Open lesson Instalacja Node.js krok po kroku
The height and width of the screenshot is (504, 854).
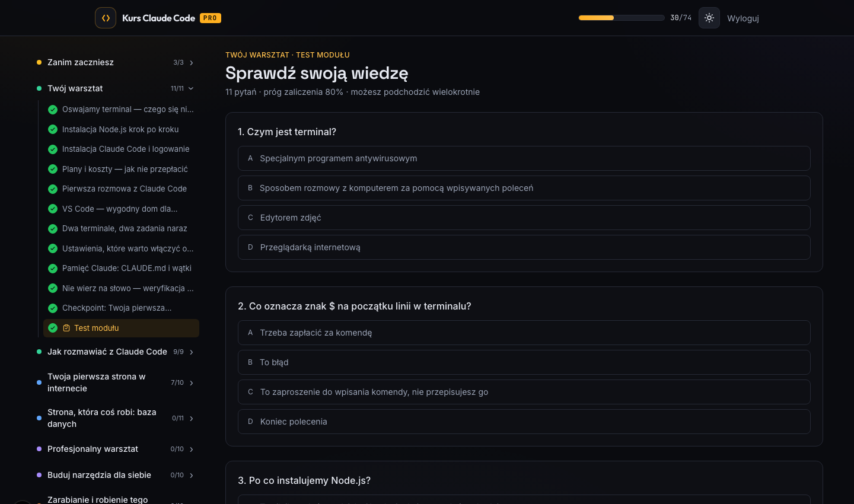(120, 129)
